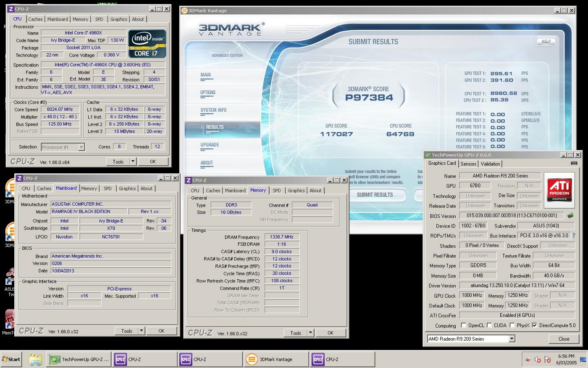Viewport: 588px width, 368px height.
Task: Click OK in CPU-Z Memory window
Action: pyautogui.click(x=331, y=333)
